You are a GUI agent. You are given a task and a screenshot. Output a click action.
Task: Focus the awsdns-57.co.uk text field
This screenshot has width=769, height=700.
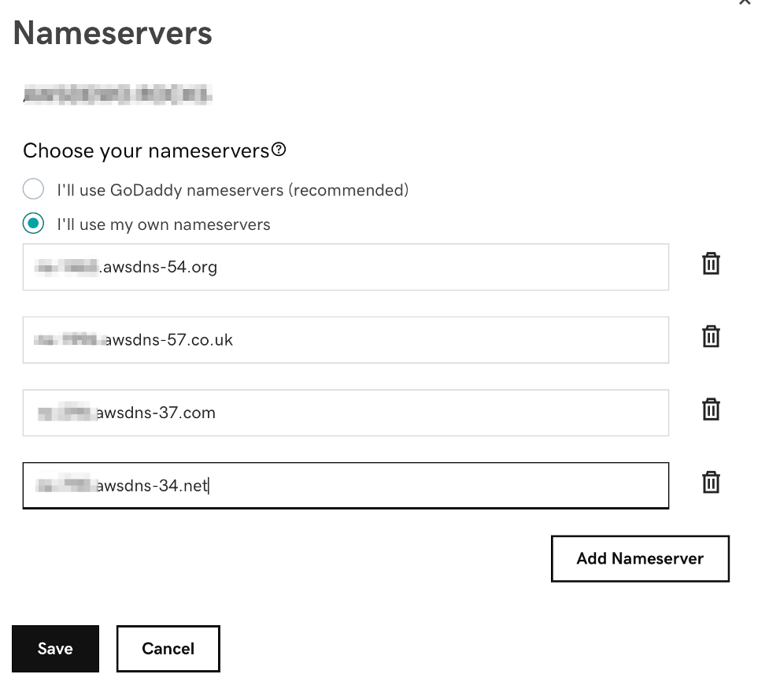click(x=346, y=340)
